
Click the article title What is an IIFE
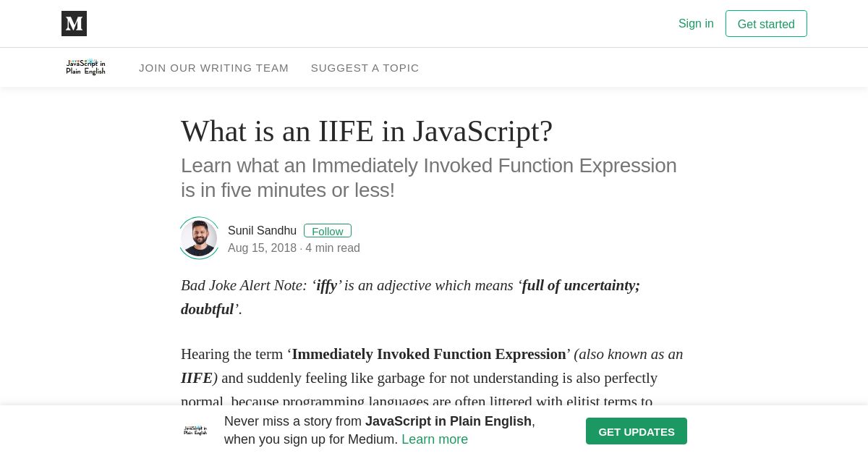[367, 131]
